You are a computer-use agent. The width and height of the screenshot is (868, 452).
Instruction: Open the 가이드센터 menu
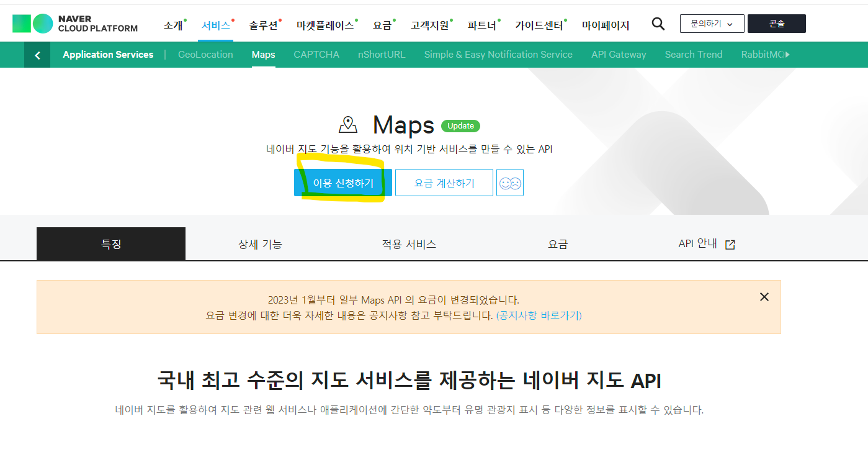[x=539, y=25]
